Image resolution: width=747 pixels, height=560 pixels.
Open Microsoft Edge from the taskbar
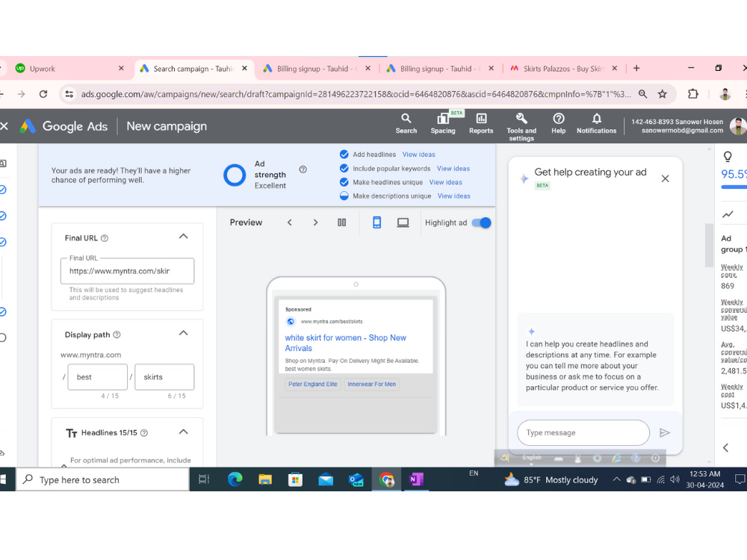click(235, 479)
